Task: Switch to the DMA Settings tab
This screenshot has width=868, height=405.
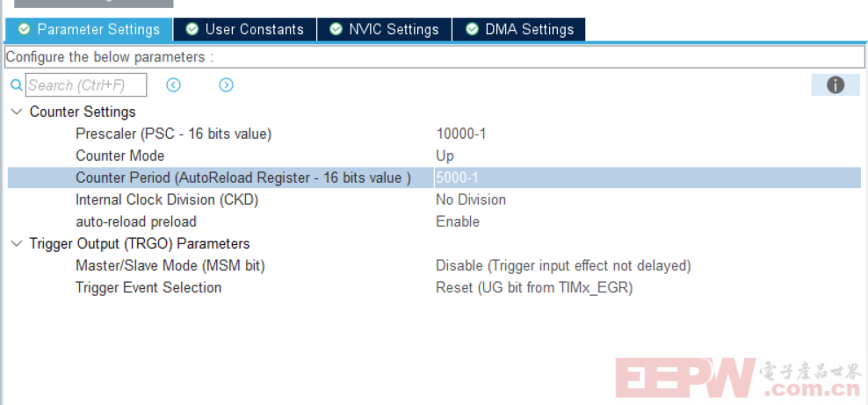Action: 529,30
